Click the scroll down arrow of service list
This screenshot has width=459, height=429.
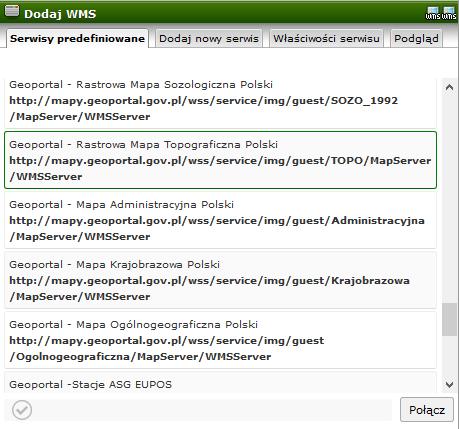point(449,384)
